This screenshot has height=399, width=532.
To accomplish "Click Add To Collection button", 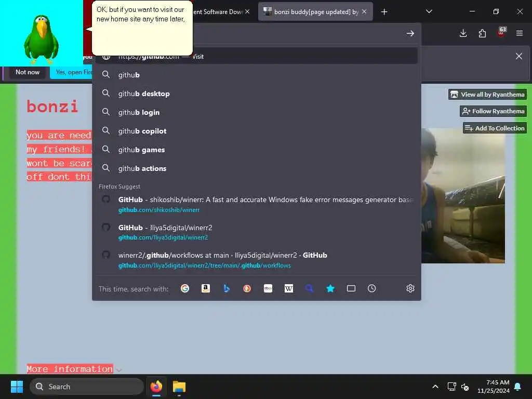I will (495, 128).
